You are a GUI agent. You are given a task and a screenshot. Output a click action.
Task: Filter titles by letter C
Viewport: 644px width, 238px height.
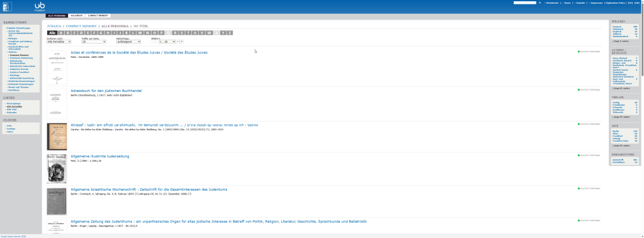[74, 33]
